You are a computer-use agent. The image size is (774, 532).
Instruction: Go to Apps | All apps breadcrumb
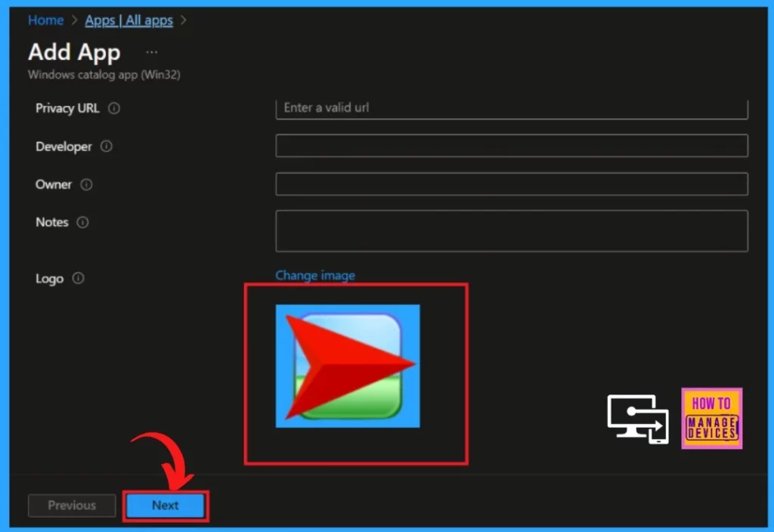[x=128, y=20]
